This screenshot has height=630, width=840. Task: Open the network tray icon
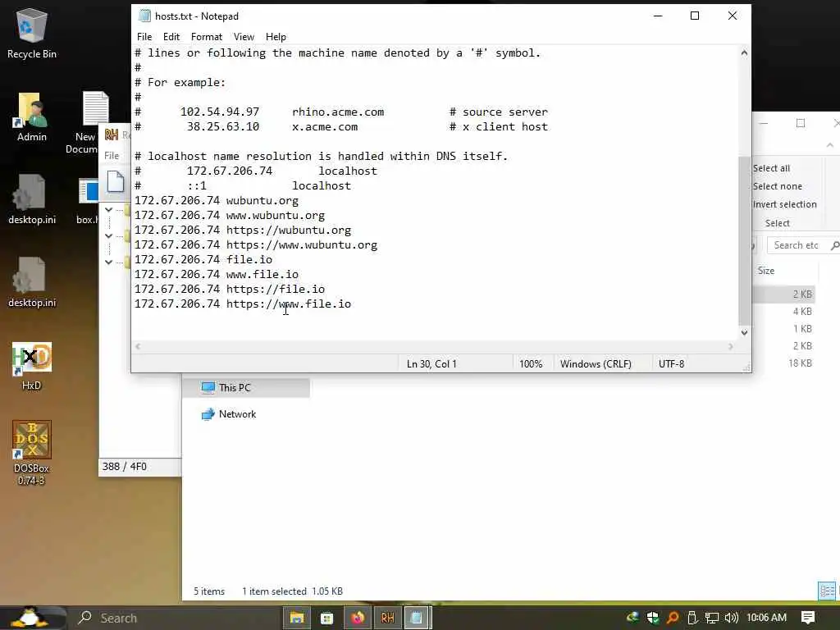coord(711,618)
